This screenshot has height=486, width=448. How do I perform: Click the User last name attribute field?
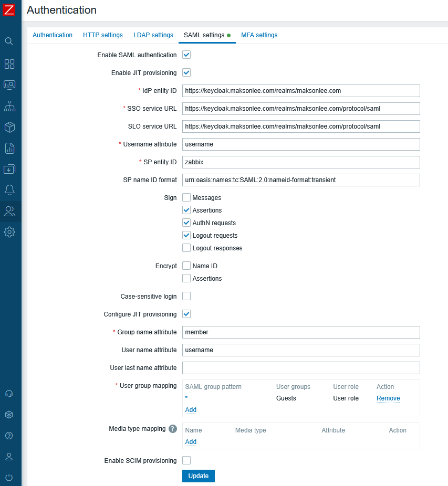click(301, 368)
